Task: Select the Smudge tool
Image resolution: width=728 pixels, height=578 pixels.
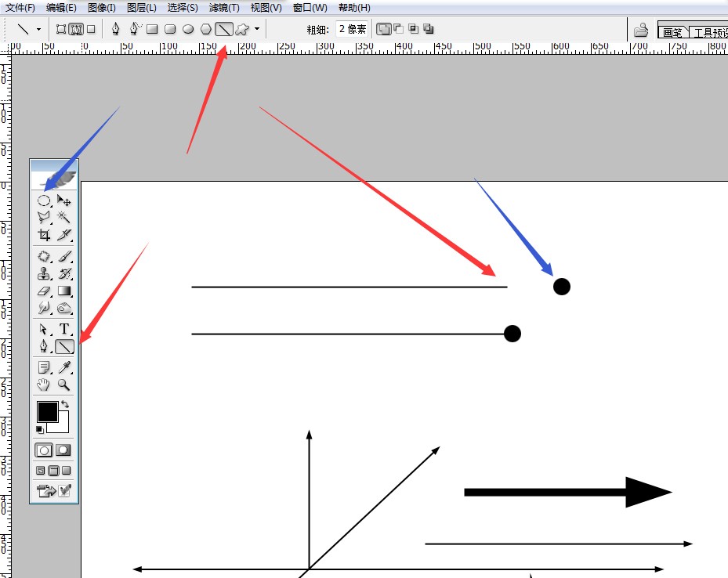Action: 44,308
